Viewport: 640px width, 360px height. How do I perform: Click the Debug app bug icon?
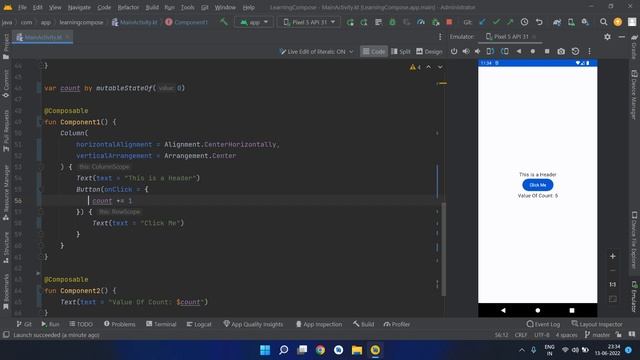click(392, 22)
